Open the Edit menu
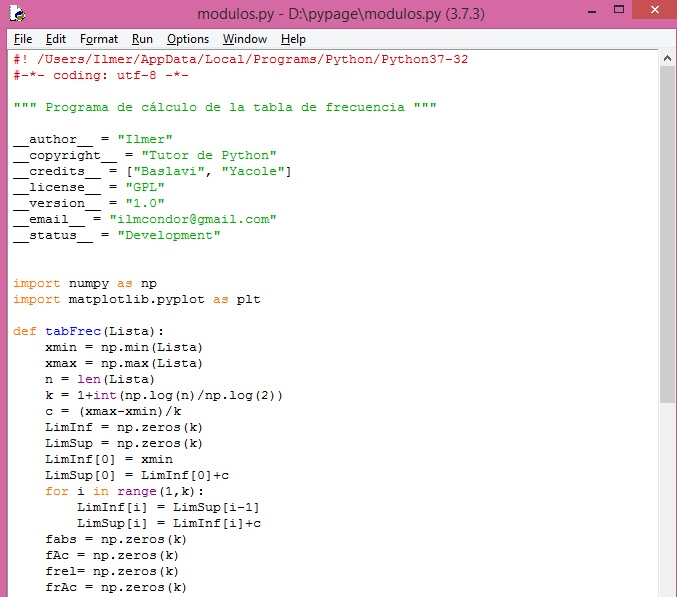The height and width of the screenshot is (597, 677). click(x=56, y=39)
